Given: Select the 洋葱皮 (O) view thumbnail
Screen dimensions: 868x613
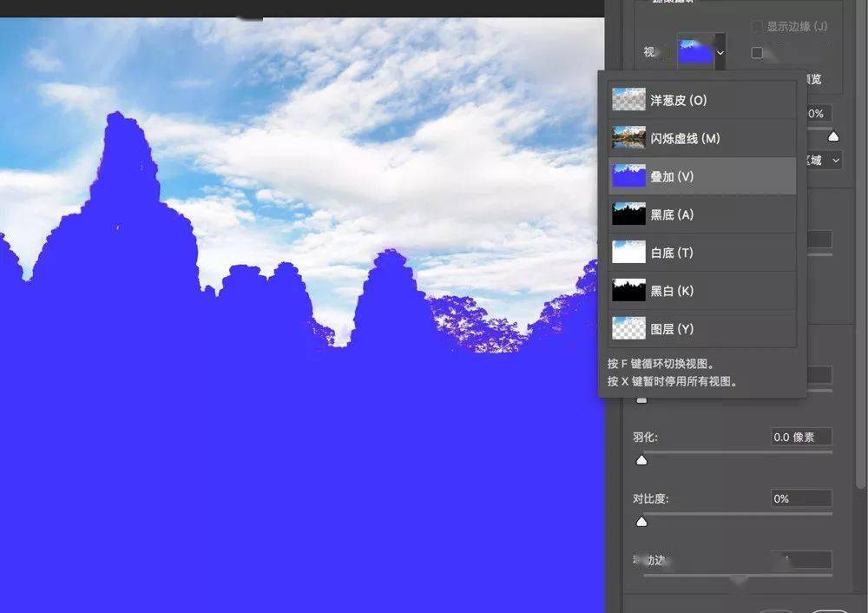Looking at the screenshot, I should 628,100.
